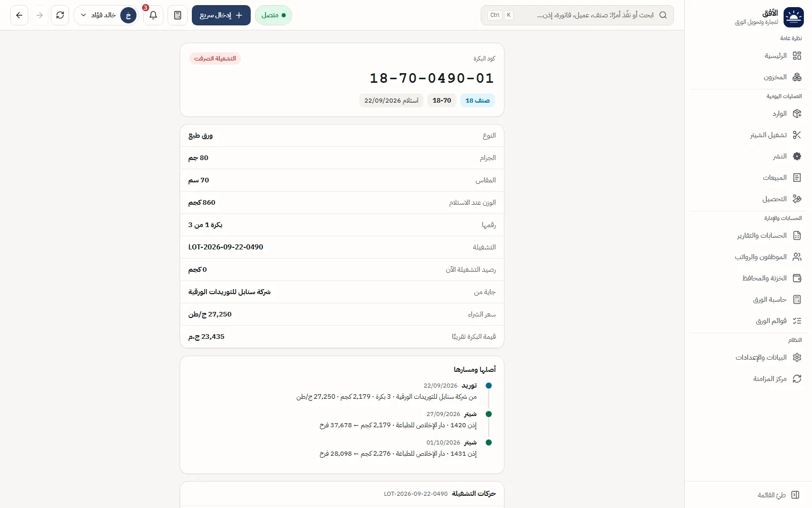
Task: Open مركز المزامنة menu item text
Action: (x=770, y=379)
